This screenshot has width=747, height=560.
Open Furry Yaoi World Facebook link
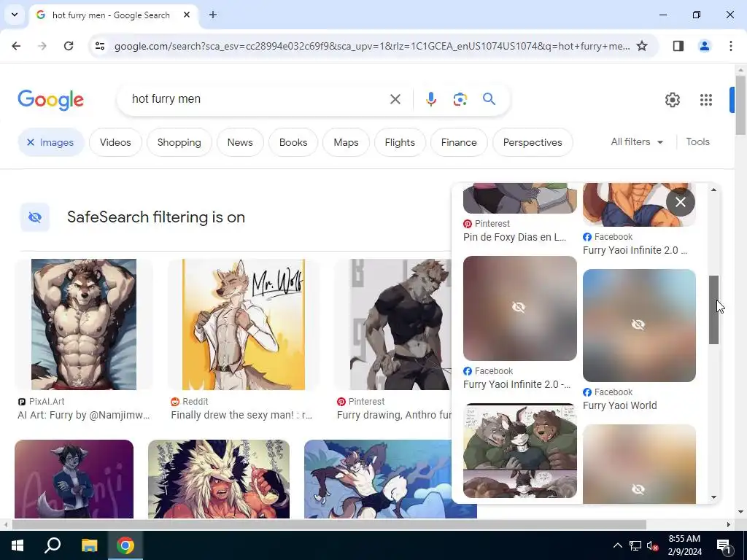click(620, 405)
